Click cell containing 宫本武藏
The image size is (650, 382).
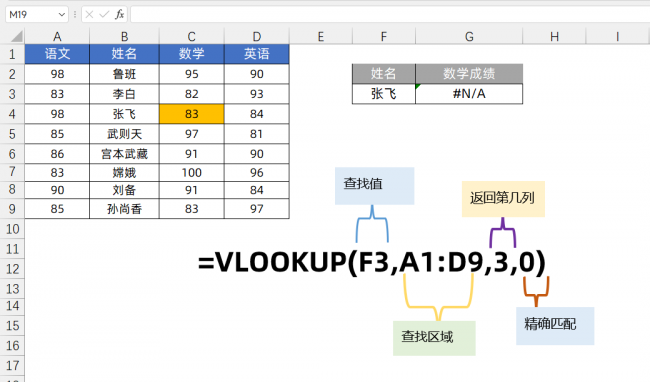pyautogui.click(x=124, y=154)
